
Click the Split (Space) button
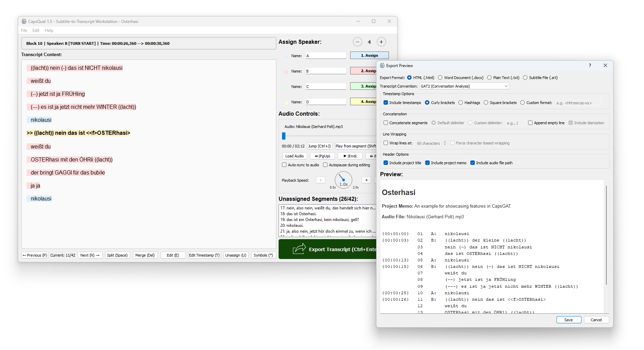pos(117,255)
